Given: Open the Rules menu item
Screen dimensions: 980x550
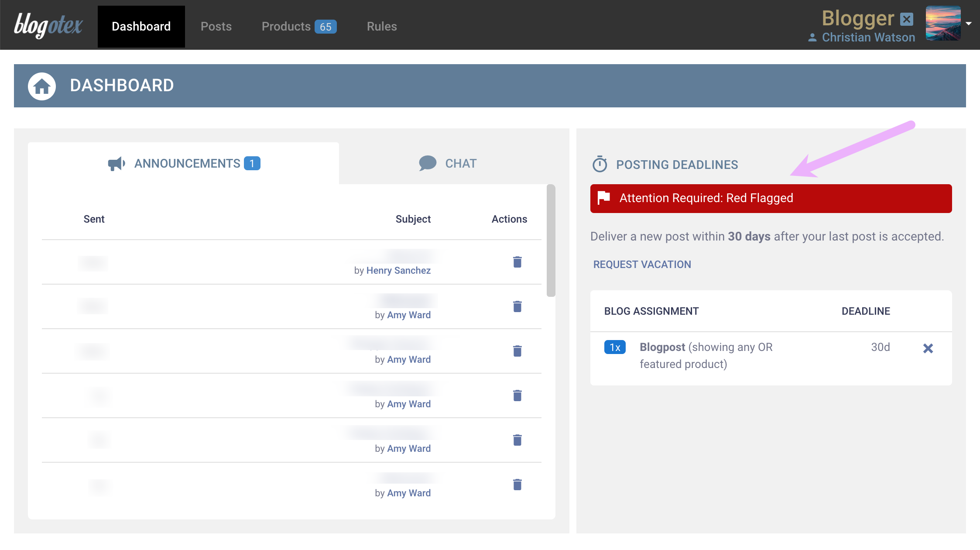Looking at the screenshot, I should coord(382,26).
